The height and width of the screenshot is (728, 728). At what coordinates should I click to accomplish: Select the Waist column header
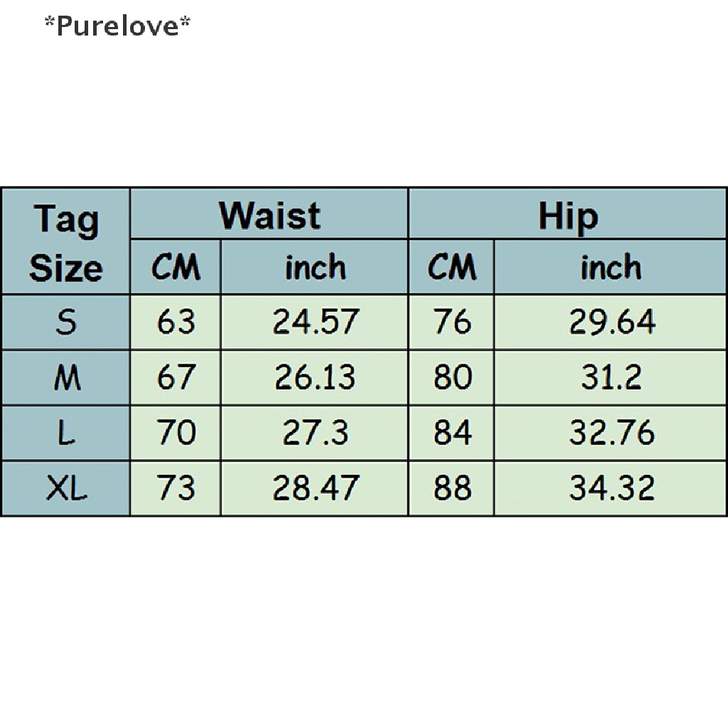269,215
